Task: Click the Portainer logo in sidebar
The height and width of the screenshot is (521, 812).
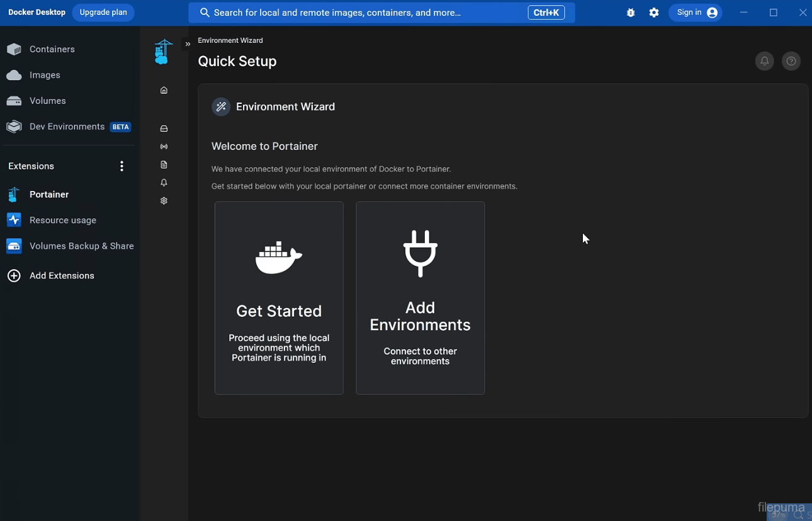Action: 163,52
